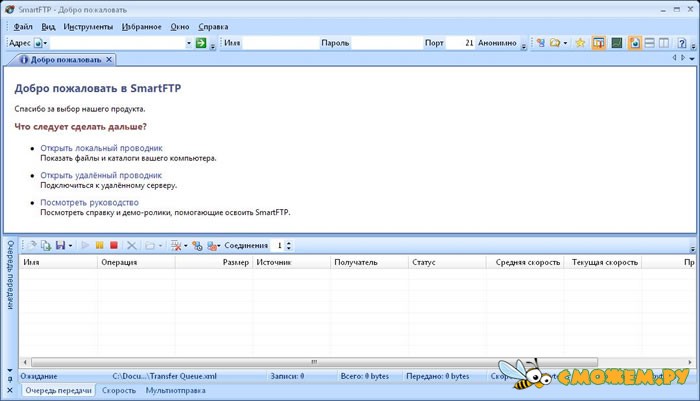Open the Файл menu

click(23, 27)
